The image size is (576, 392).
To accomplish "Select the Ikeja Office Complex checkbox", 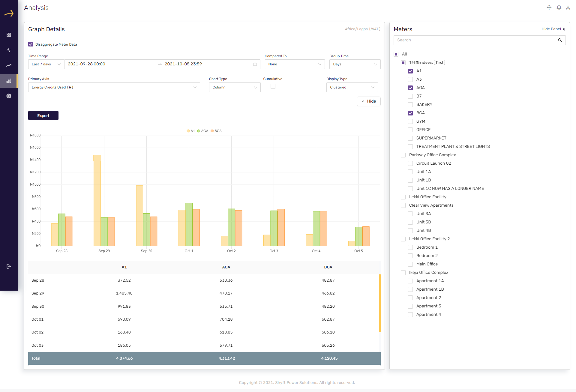I will pyautogui.click(x=403, y=273).
